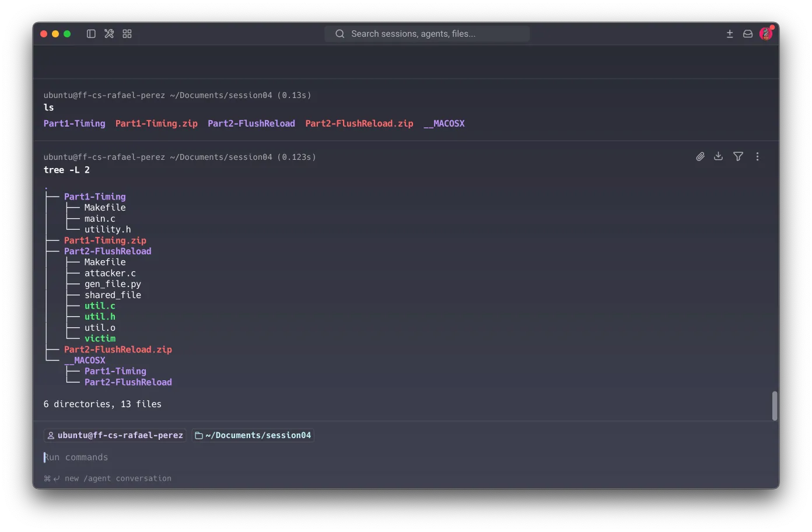Click the '6 directories, 13 files' summary
This screenshot has height=532, width=812.
(103, 404)
